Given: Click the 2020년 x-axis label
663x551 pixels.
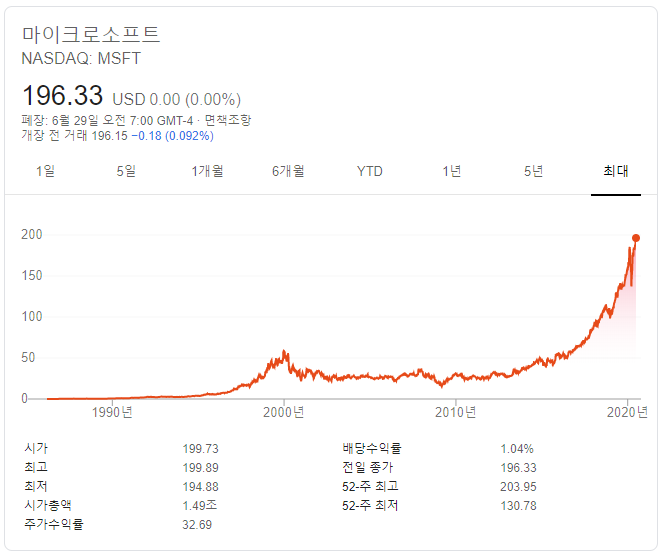Looking at the screenshot, I should coord(627,412).
